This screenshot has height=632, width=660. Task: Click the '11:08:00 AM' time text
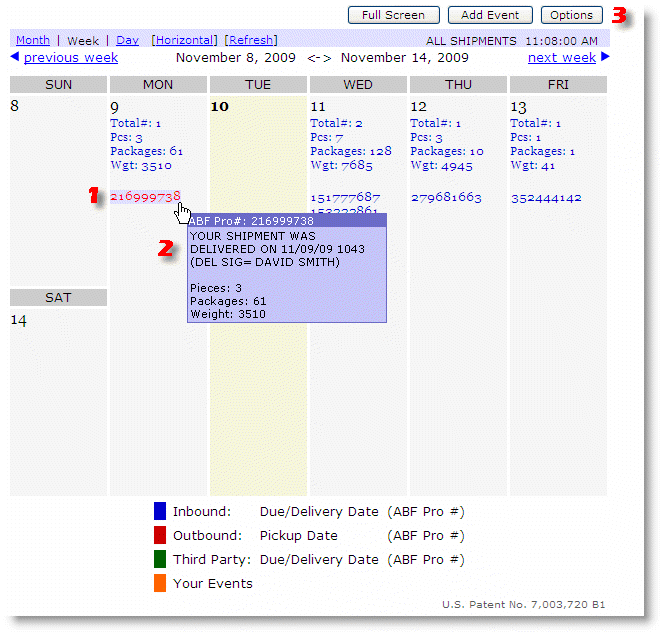pyautogui.click(x=562, y=41)
